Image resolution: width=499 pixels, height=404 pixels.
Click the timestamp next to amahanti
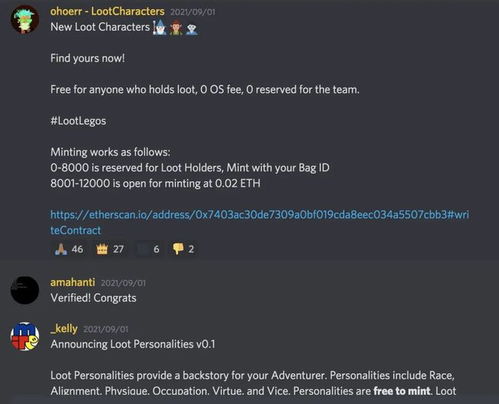[123, 283]
